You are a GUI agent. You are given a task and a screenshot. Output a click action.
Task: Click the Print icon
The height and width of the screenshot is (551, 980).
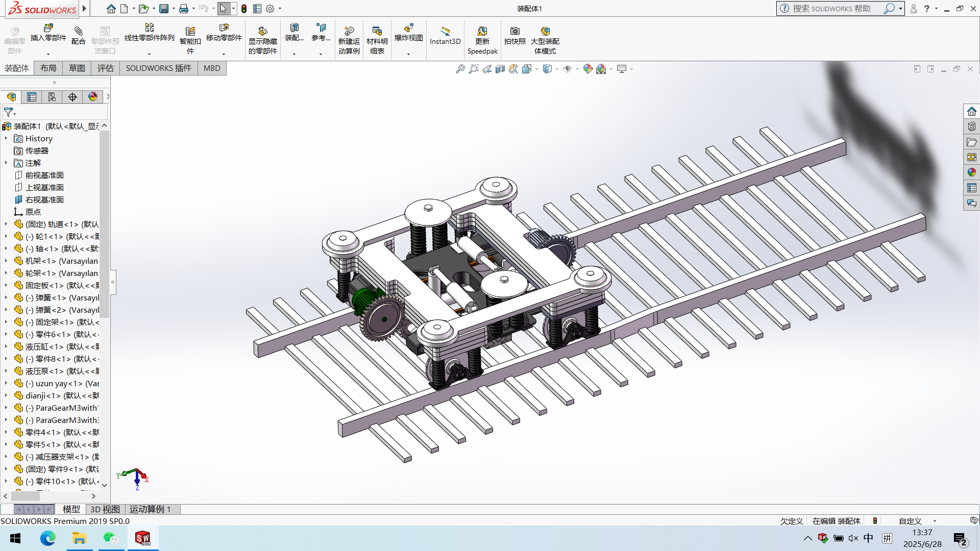click(x=184, y=9)
